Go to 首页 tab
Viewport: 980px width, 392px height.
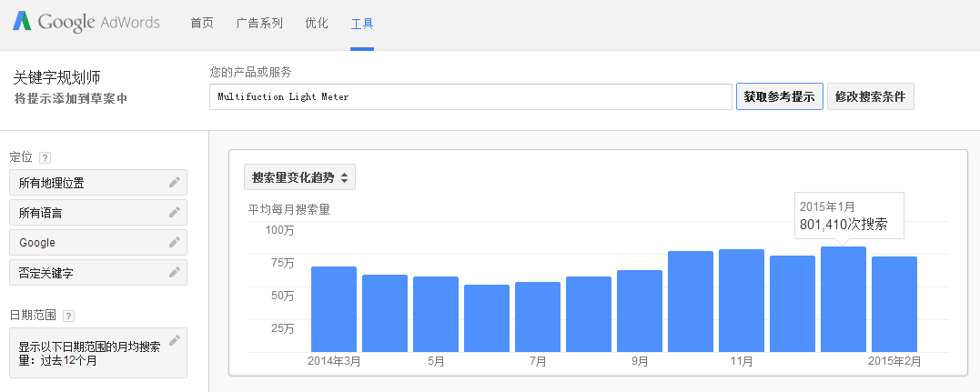click(x=202, y=24)
